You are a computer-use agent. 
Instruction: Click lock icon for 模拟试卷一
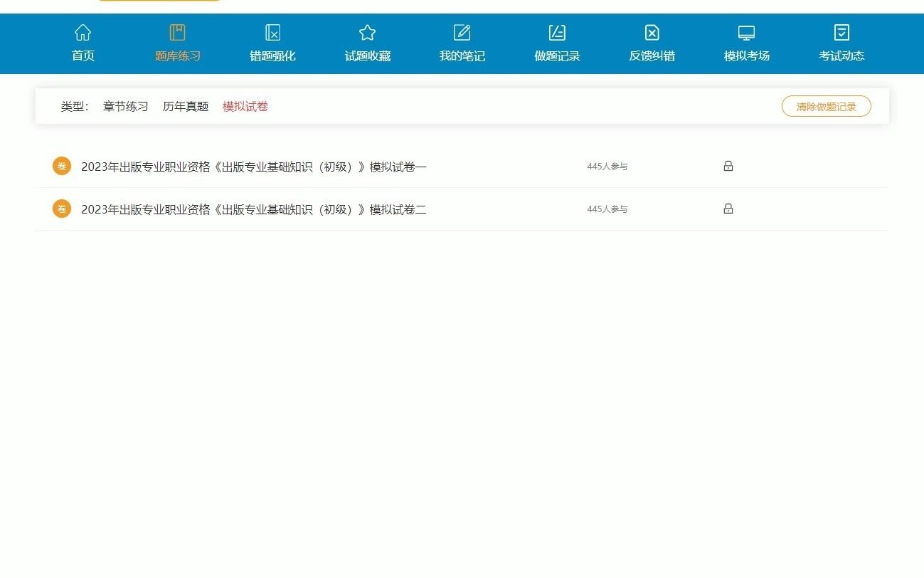(x=728, y=166)
